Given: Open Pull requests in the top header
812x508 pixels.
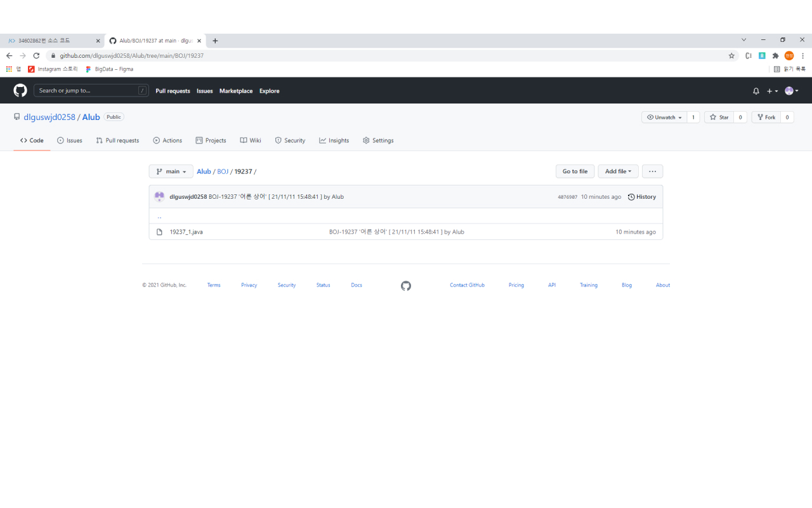Looking at the screenshot, I should pyautogui.click(x=173, y=91).
